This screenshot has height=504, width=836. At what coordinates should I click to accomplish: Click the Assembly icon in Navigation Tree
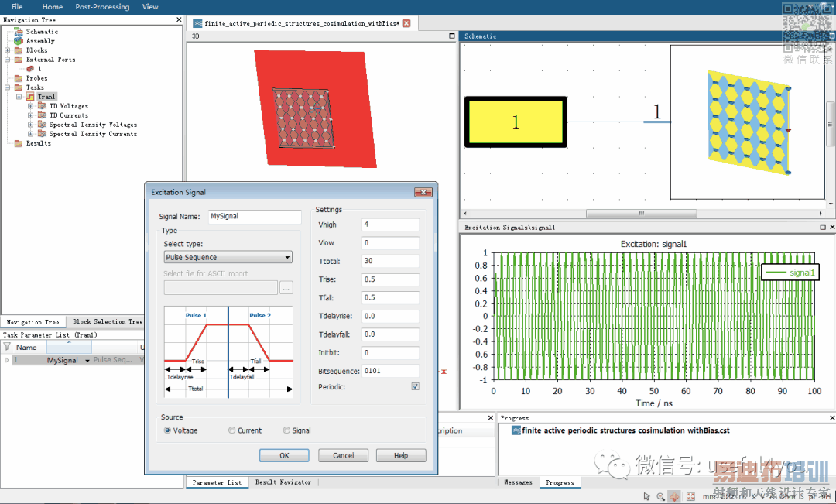19,41
